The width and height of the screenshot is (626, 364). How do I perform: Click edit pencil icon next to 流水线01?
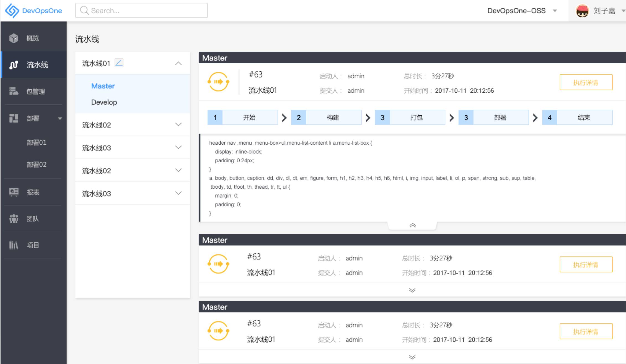pyautogui.click(x=119, y=63)
